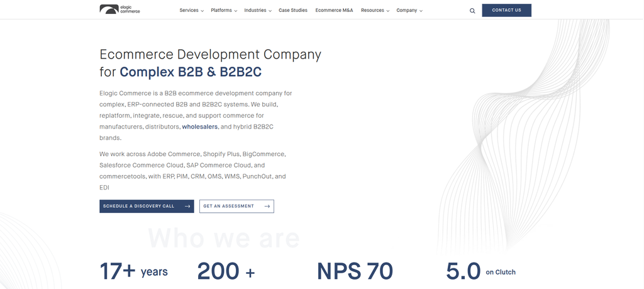Open the Case Studies menu item

tap(293, 10)
